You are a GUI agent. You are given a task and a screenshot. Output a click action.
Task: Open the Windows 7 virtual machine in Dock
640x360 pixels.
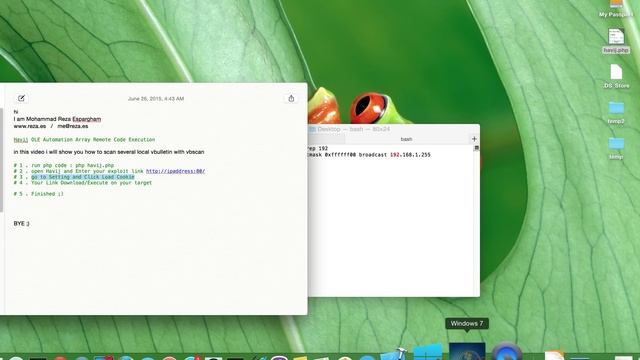pyautogui.click(x=467, y=351)
